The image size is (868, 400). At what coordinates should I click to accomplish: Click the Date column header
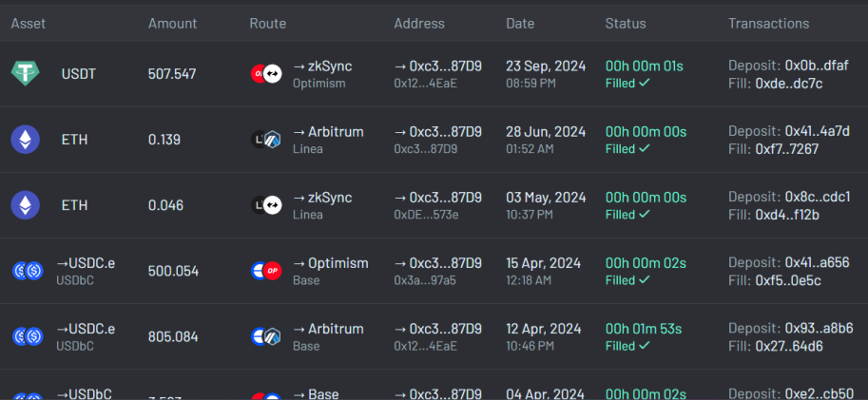520,23
